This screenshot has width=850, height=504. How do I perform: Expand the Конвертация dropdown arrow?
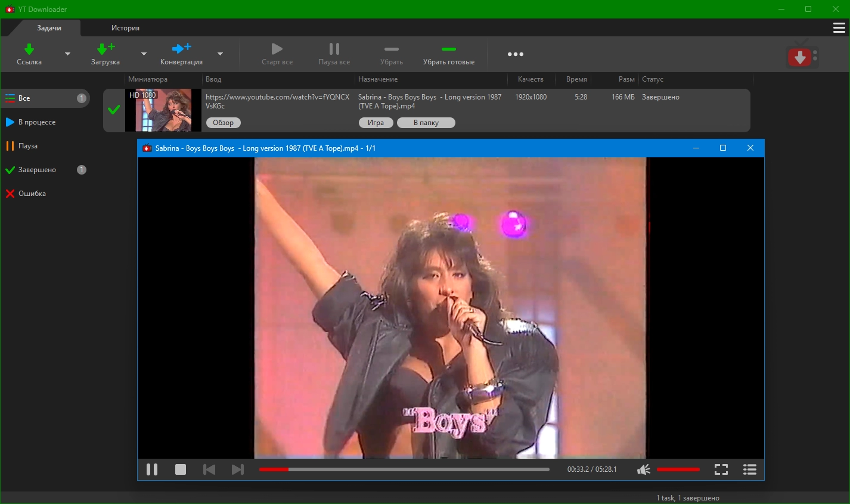[220, 54]
